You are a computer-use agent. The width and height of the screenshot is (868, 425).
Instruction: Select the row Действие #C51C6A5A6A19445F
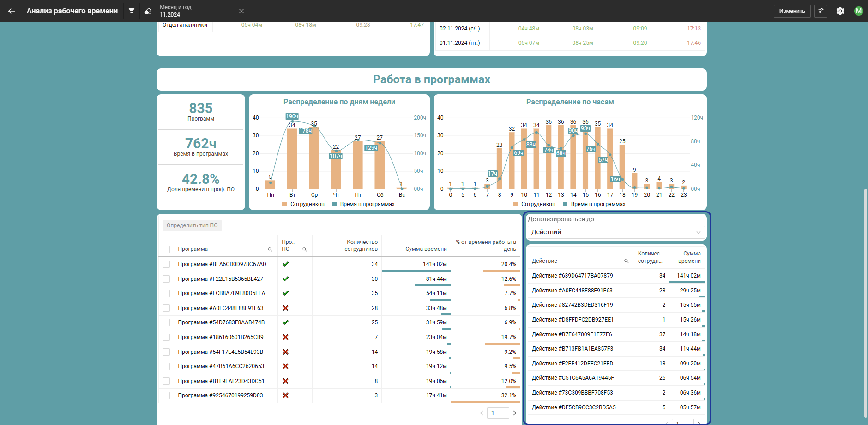[616, 378]
